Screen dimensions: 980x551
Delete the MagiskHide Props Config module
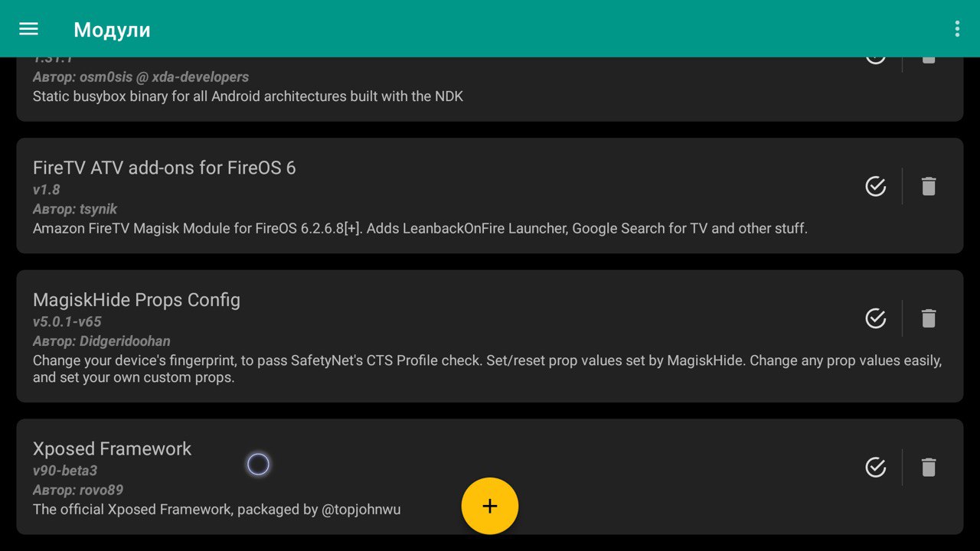pos(929,318)
